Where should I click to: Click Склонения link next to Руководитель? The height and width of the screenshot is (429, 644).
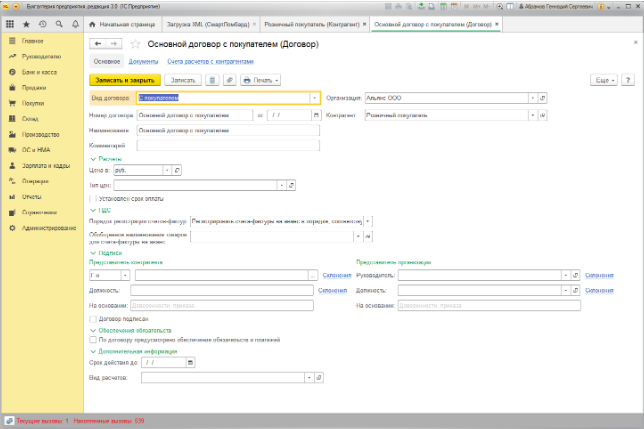point(599,275)
